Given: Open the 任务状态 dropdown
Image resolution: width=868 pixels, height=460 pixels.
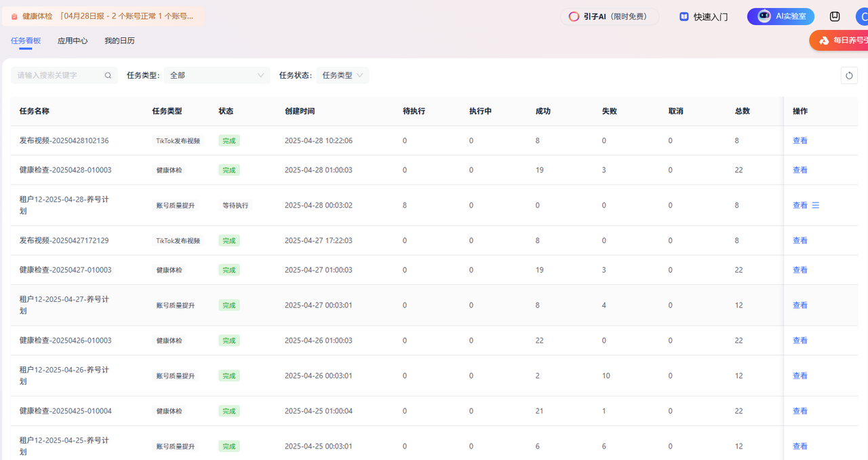Looking at the screenshot, I should (342, 75).
